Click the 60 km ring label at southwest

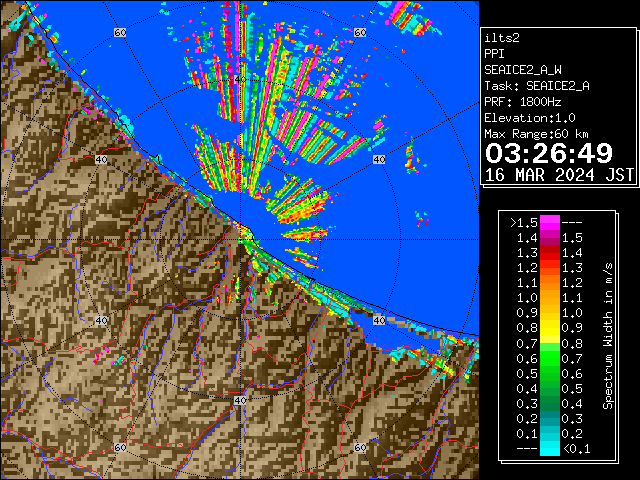[120, 447]
